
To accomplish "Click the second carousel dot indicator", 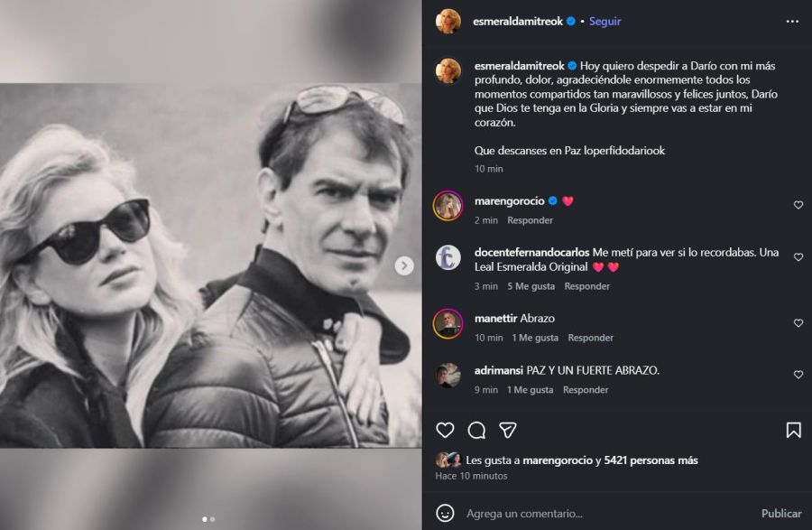I will pyautogui.click(x=215, y=521).
